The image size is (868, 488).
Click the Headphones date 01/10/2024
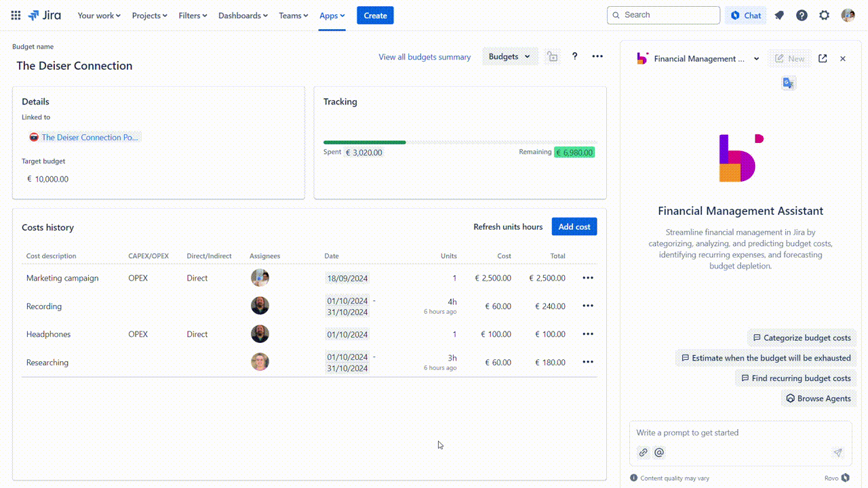347,334
